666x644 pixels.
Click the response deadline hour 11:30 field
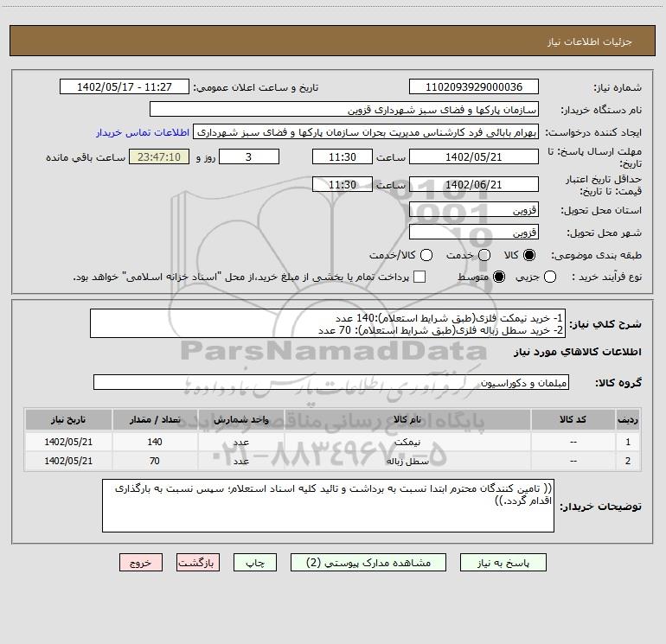point(343,156)
